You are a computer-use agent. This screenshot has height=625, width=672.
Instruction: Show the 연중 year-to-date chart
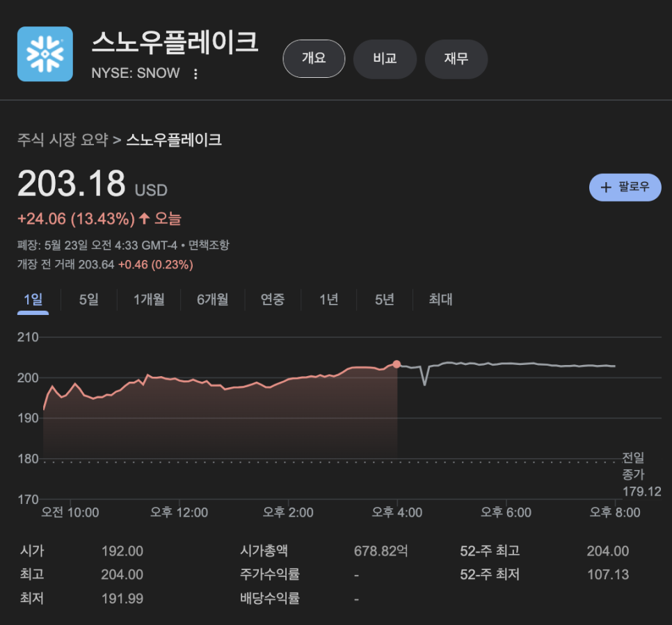273,300
